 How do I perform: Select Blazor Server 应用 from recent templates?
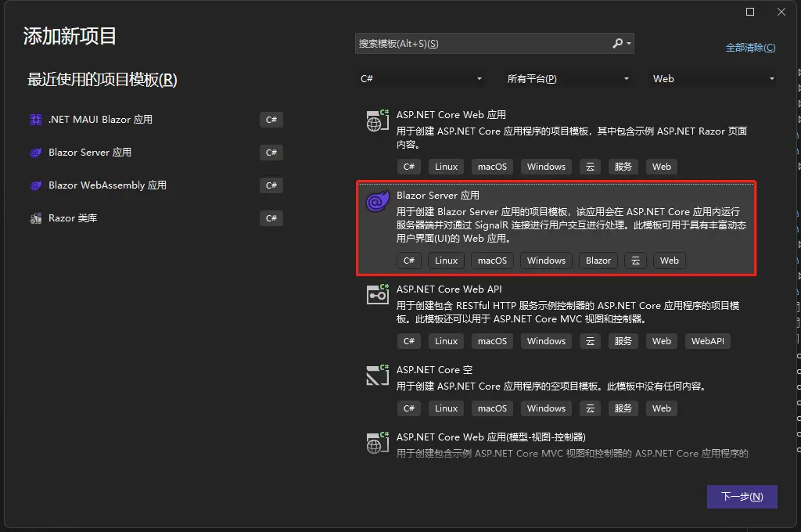(90, 153)
